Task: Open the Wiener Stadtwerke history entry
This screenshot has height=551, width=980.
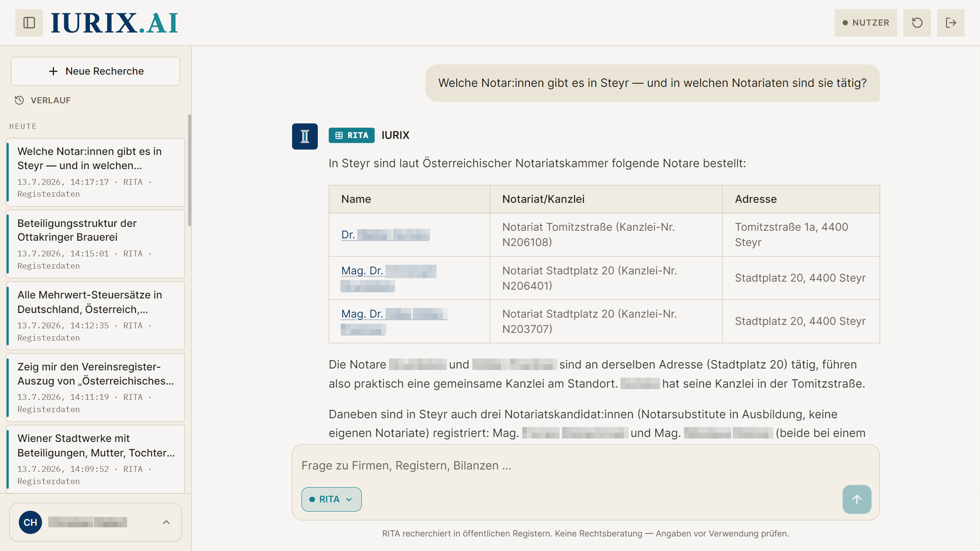Action: coord(96,460)
